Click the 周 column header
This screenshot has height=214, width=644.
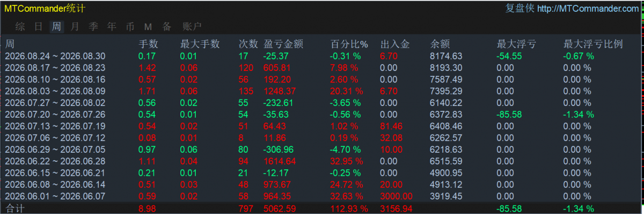10,44
